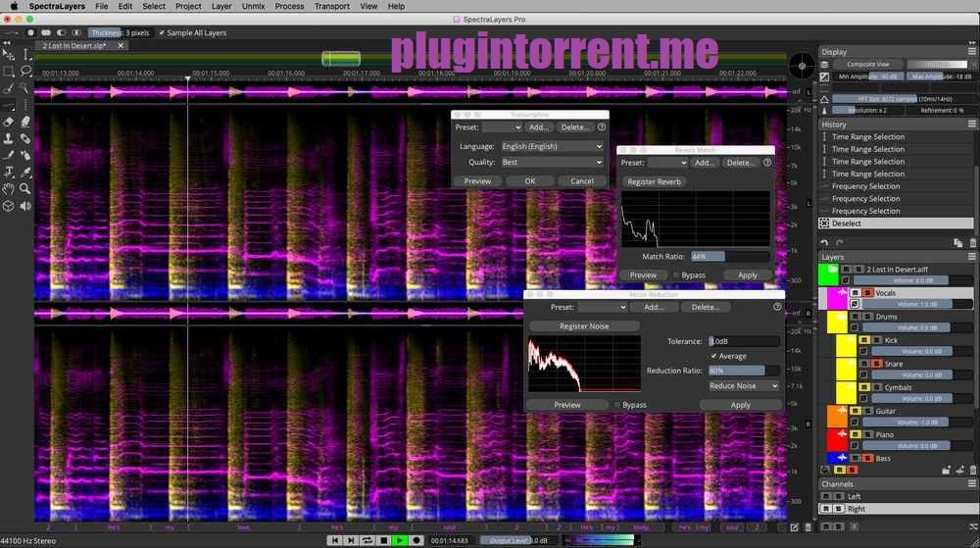Screen dimensions: 980x548
Task: Click Preview in Reverb Match dialog
Action: [643, 274]
